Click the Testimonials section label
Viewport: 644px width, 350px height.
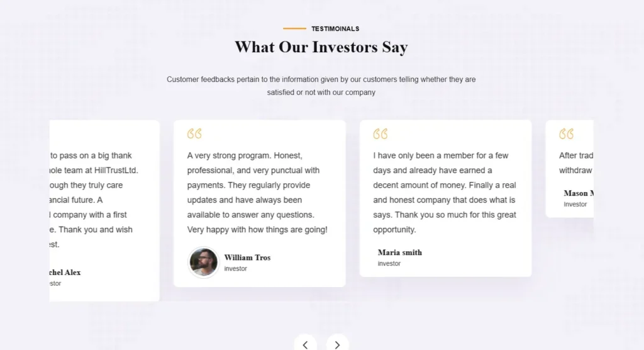click(335, 29)
